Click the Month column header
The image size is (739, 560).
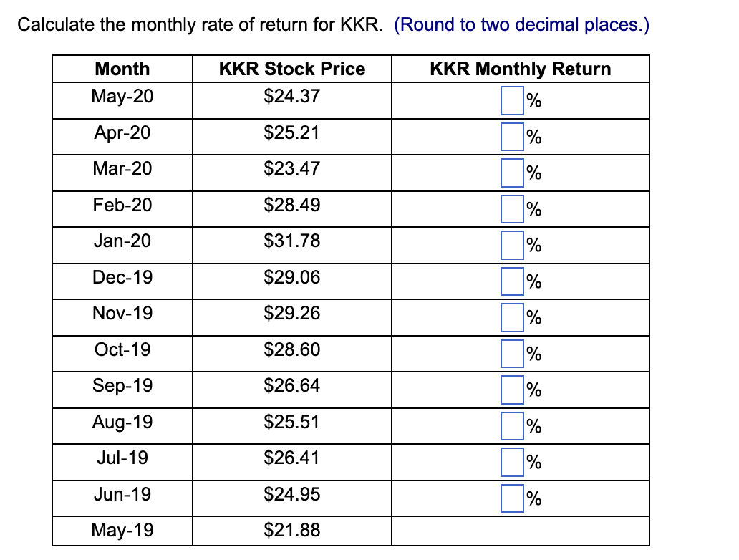pos(122,69)
